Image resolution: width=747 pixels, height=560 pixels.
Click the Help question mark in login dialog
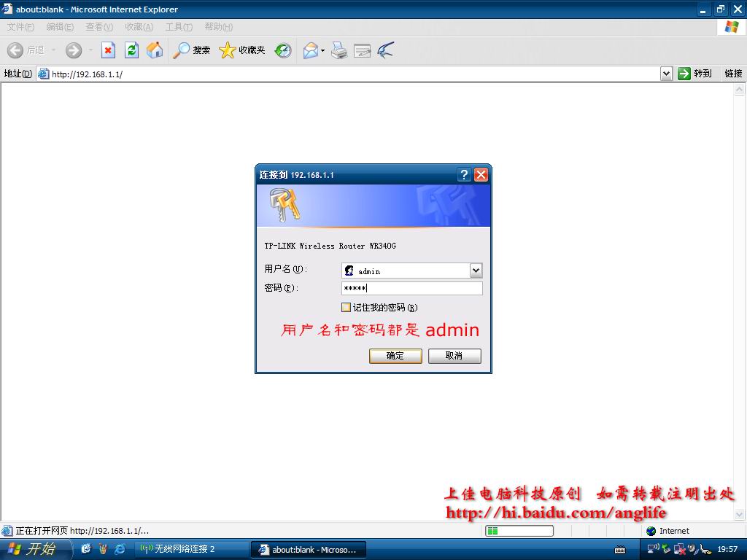coord(464,175)
